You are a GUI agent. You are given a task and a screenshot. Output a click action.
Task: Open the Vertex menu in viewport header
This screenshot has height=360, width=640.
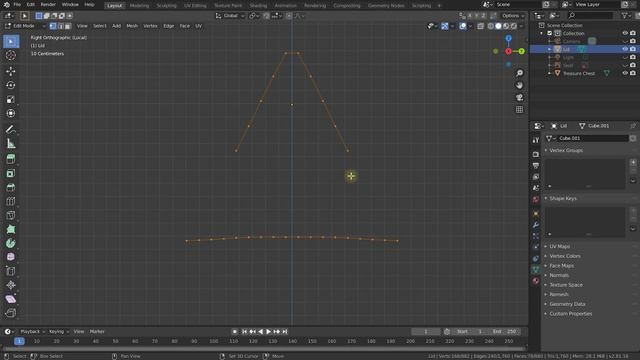click(150, 26)
